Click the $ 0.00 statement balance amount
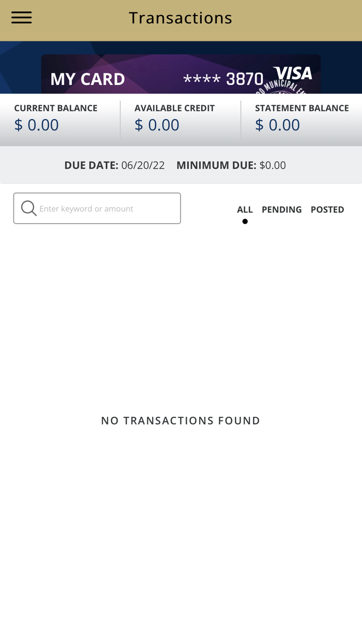362x644 pixels. (277, 125)
